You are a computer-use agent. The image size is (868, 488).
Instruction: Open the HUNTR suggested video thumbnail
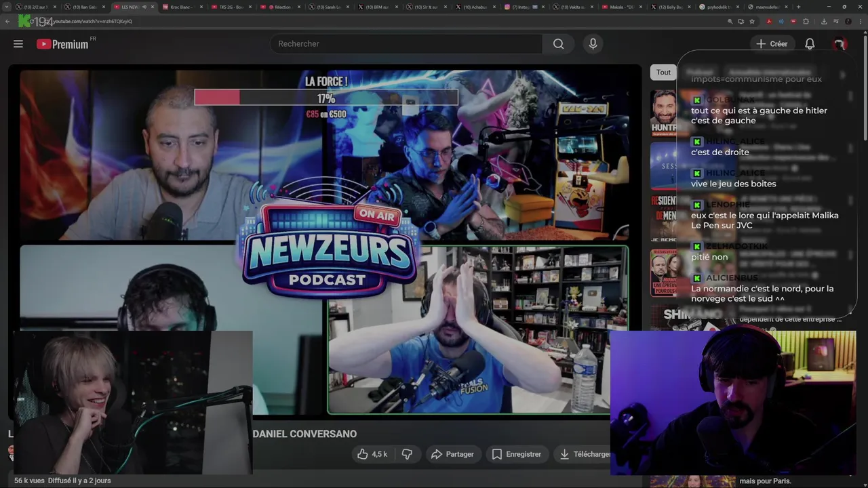(x=663, y=113)
